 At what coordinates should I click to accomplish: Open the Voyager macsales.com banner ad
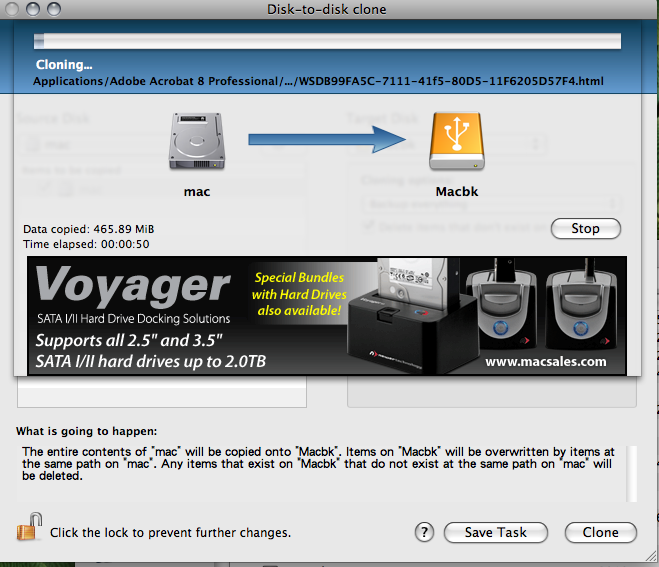click(x=327, y=315)
